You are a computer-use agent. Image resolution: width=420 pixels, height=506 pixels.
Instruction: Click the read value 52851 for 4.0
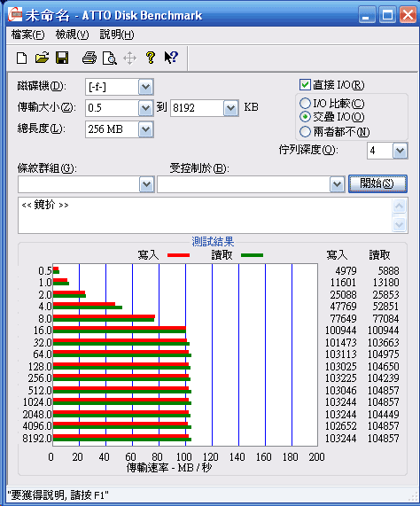pos(385,307)
